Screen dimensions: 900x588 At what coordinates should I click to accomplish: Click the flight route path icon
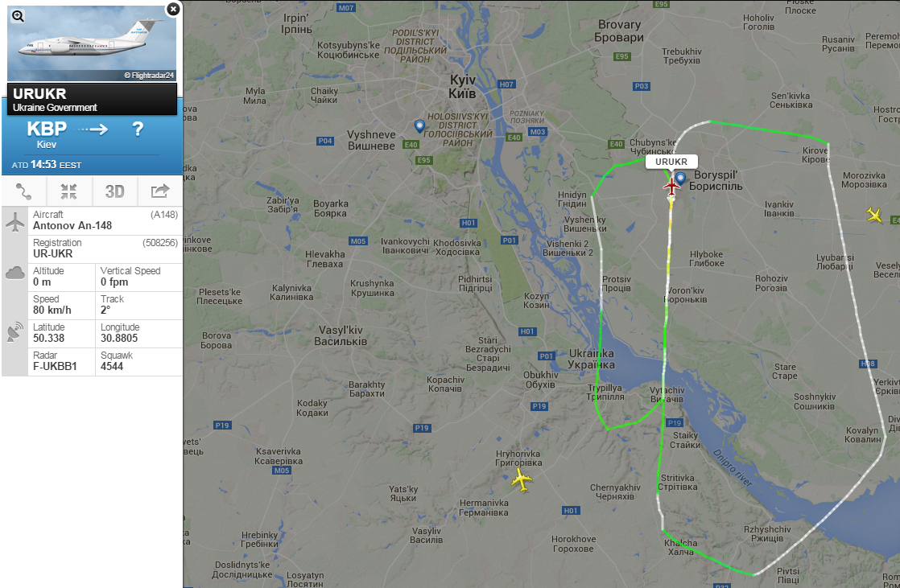click(23, 191)
